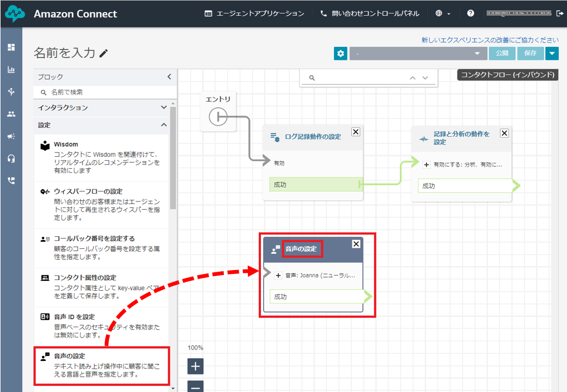Viewport: 567px width, 392px height.
Task: Click the pencil icon to edit flow name
Action: [x=103, y=53]
